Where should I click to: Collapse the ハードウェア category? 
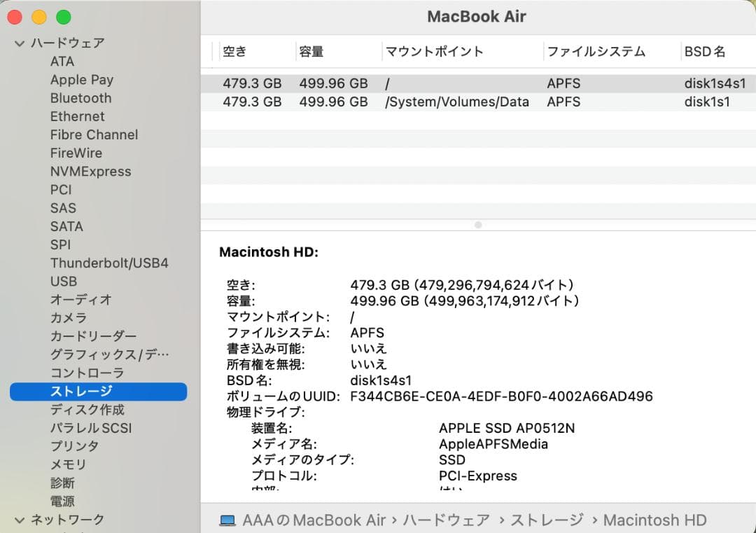[20, 43]
